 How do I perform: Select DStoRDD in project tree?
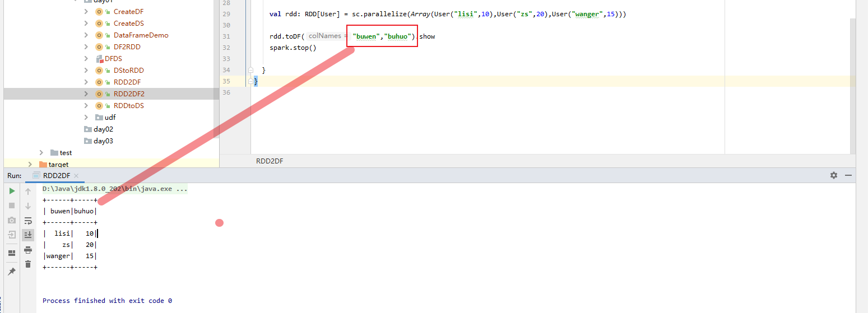[x=128, y=70]
